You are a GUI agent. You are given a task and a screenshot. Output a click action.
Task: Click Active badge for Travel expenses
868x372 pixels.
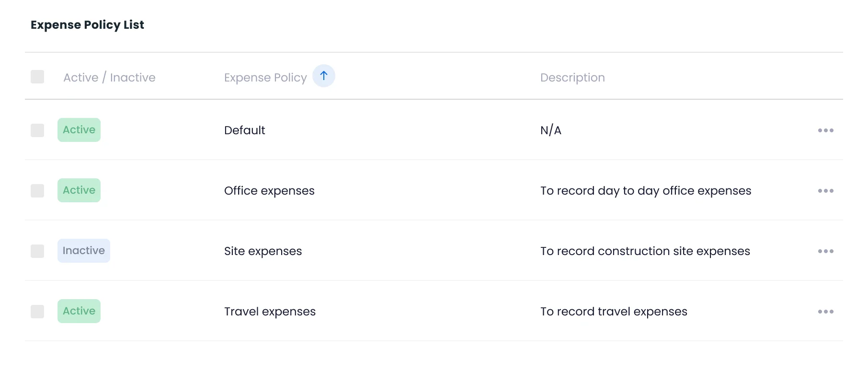click(x=79, y=311)
